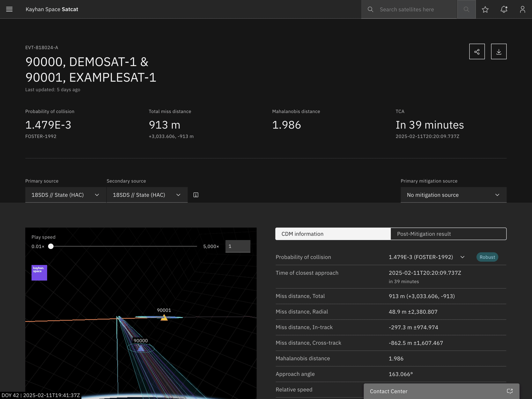Screen dimensions: 532x399
Task: Click the 0.01× minimum speed label
Action: (38, 246)
